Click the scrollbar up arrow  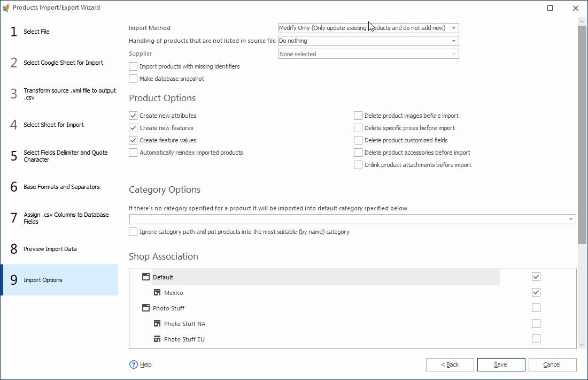pos(582,21)
